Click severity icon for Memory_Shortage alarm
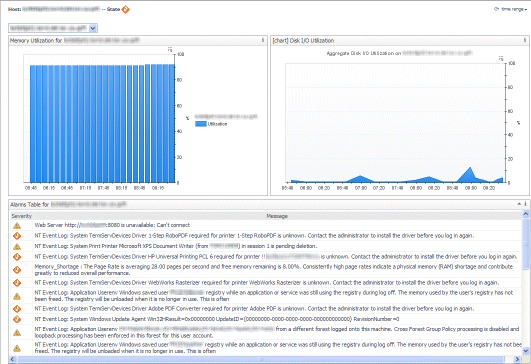 [17, 270]
